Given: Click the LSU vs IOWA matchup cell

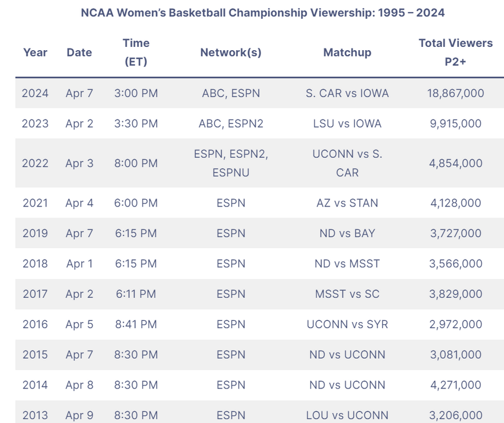Looking at the screenshot, I should [x=347, y=124].
